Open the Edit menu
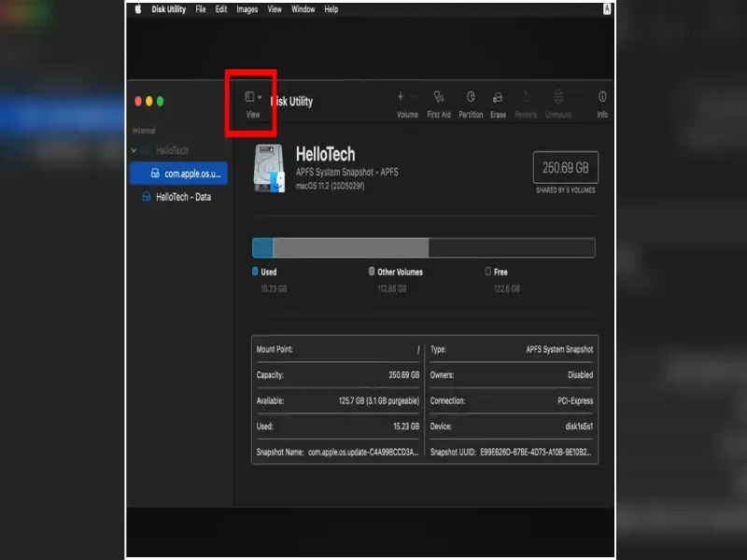 point(221,9)
